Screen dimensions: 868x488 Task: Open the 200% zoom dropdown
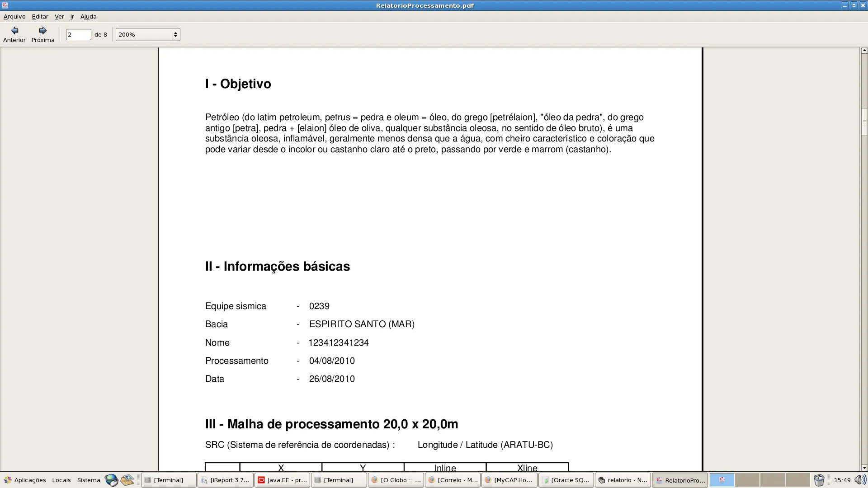(x=148, y=34)
